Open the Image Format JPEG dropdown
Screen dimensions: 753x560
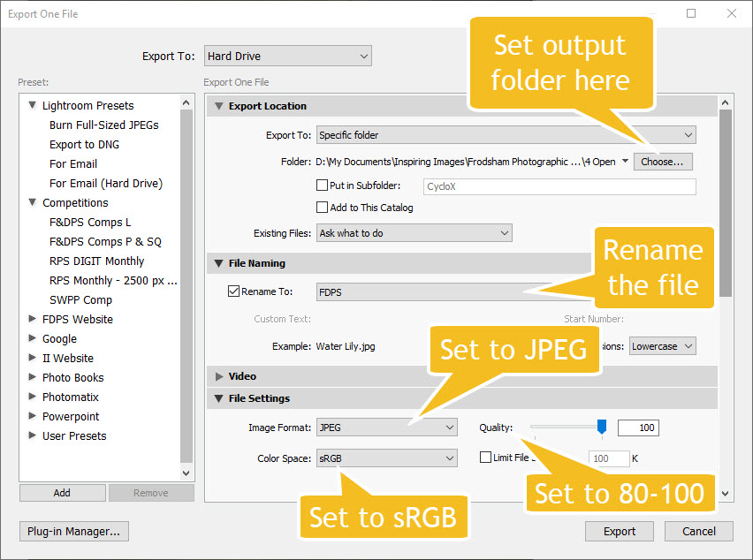coord(386,428)
